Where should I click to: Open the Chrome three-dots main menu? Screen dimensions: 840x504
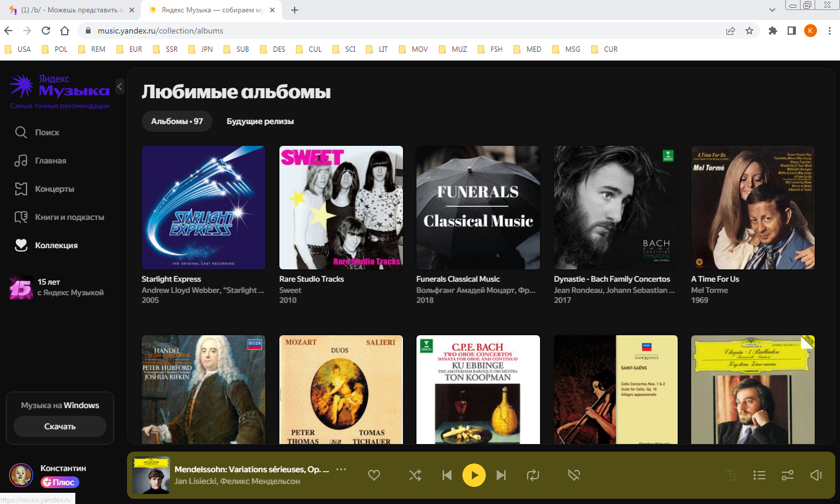click(x=829, y=31)
